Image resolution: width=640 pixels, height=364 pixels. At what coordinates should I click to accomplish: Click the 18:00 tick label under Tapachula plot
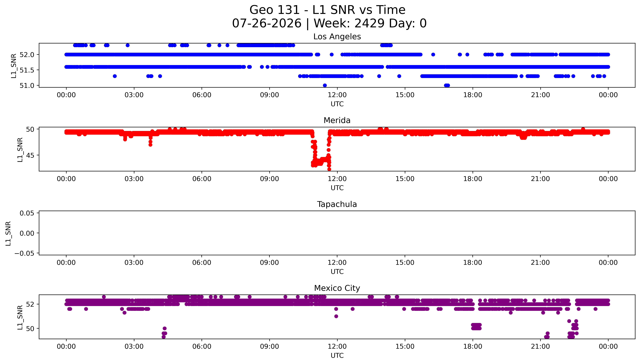pyautogui.click(x=473, y=262)
